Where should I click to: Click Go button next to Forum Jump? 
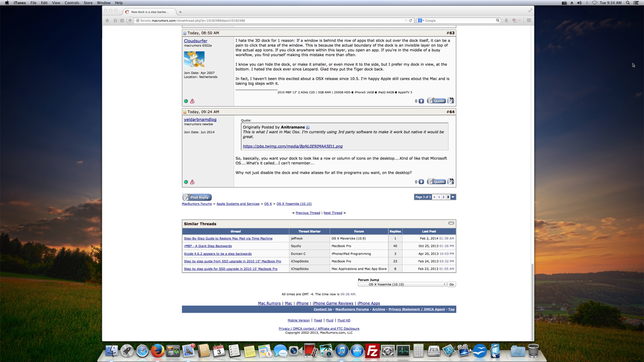[x=451, y=285]
